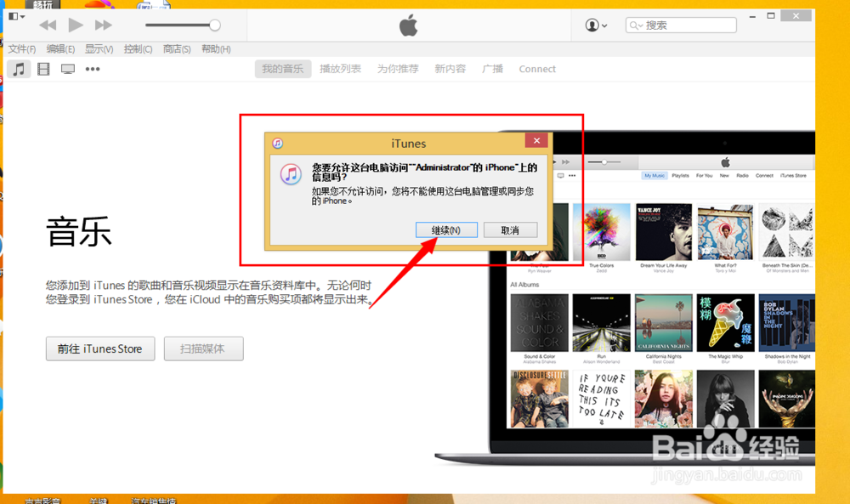Click 取消 button in iTunes dialog
This screenshot has width=850, height=504.
click(x=510, y=229)
